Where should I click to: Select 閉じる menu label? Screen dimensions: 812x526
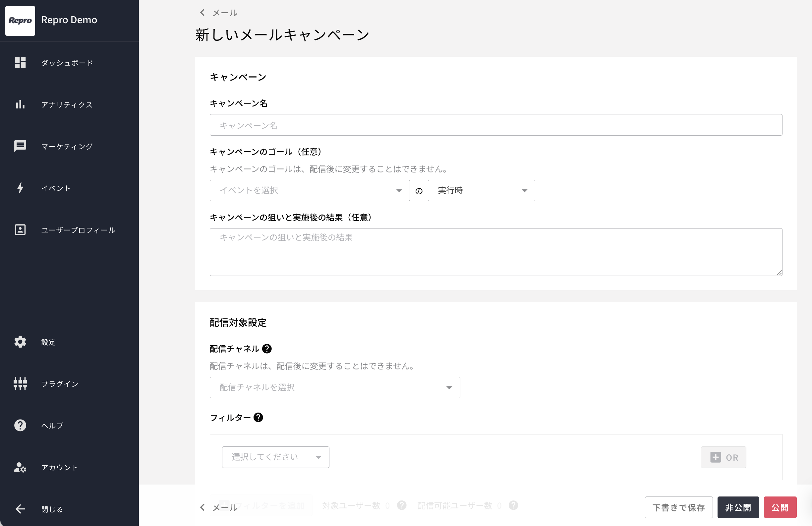pos(52,509)
